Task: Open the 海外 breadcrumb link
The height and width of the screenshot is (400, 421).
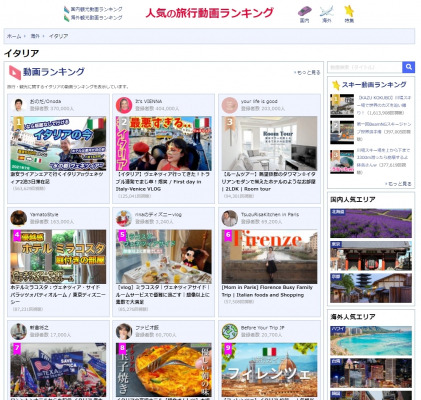Action: 35,36
